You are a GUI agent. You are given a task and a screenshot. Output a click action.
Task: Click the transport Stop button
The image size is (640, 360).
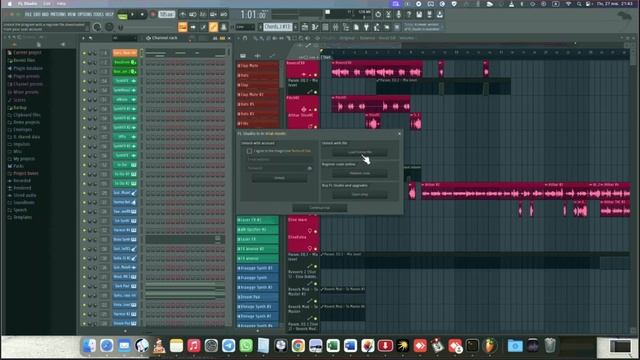pos(142,14)
